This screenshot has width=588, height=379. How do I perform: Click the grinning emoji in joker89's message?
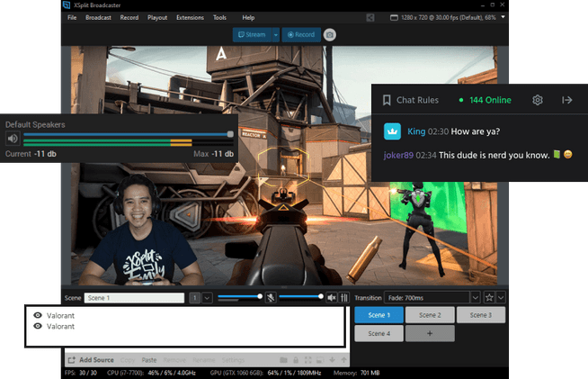(x=568, y=154)
